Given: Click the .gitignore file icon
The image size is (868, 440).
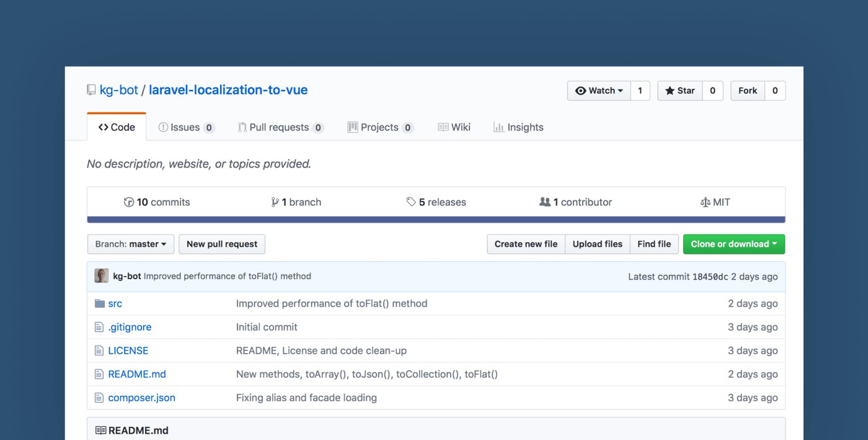Looking at the screenshot, I should [99, 327].
